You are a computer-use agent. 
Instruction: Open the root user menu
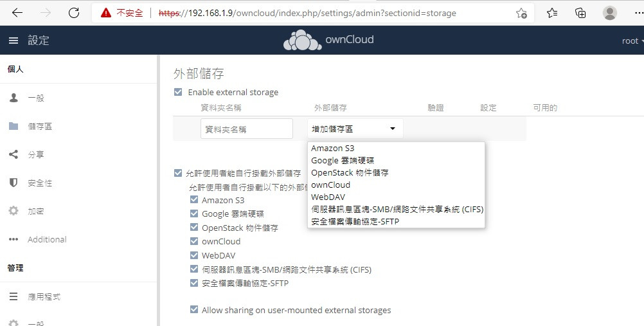(632, 41)
